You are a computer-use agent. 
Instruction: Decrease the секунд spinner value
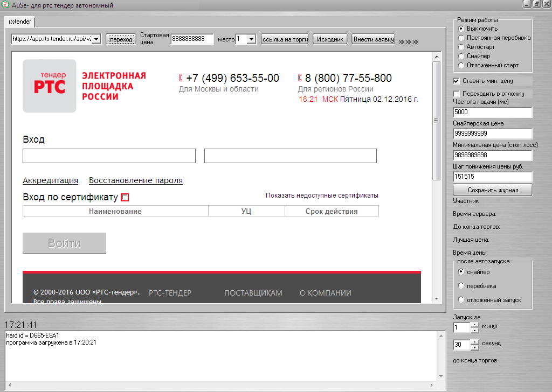coord(474,347)
